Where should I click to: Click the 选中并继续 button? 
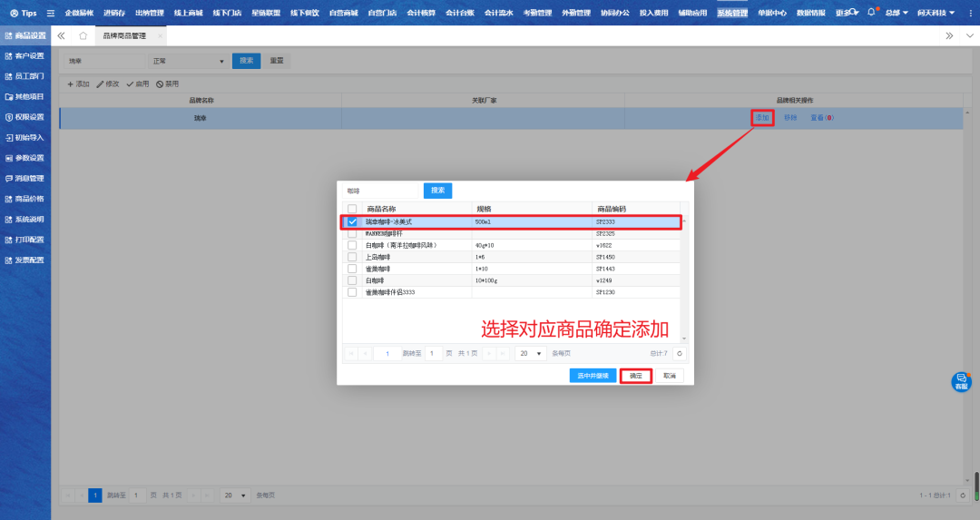click(x=593, y=376)
